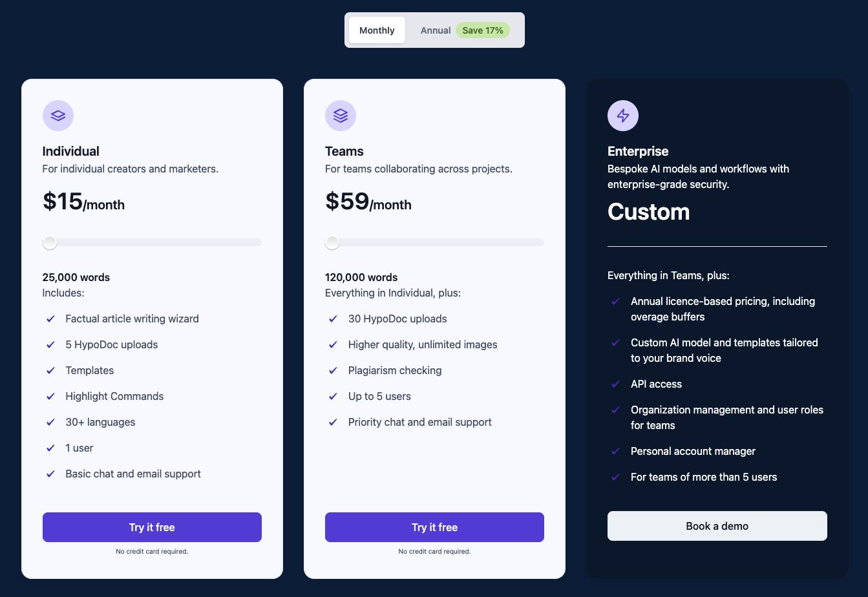Click the checkmark beside 'Factual article writing wizard'
Viewport: 868px width, 597px height.
pos(50,319)
